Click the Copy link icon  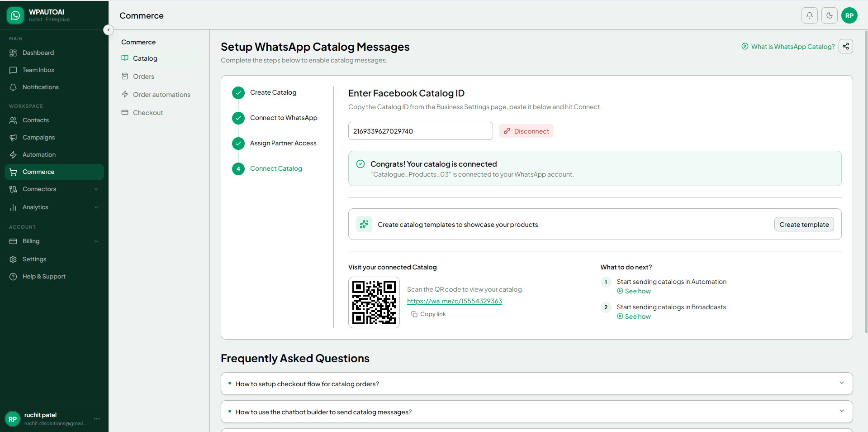coord(414,314)
